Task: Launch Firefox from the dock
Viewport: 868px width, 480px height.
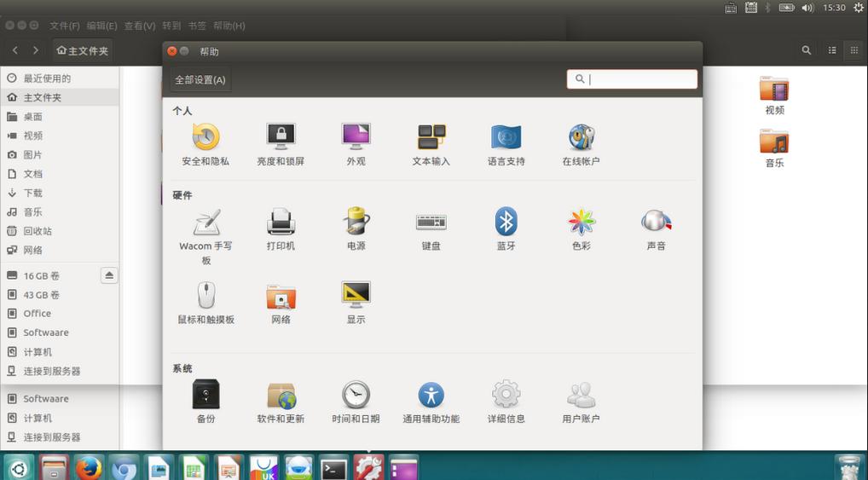Action: point(88,467)
